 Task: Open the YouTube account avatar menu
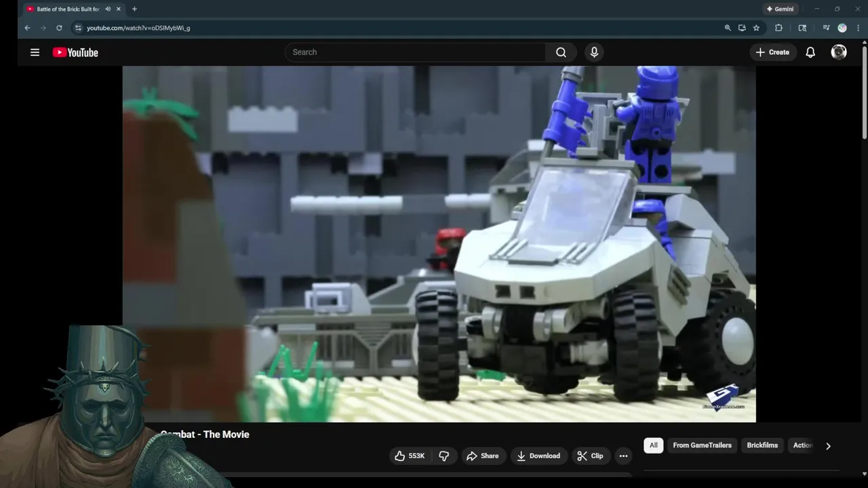839,52
